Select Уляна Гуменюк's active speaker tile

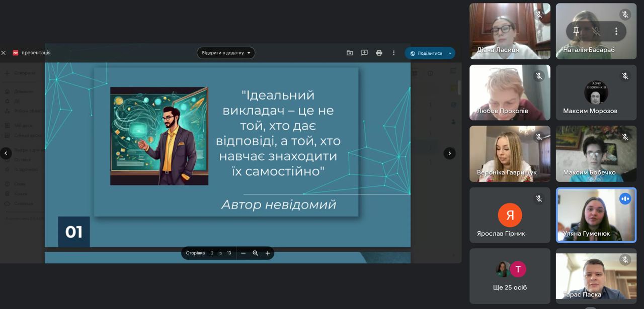click(x=596, y=215)
